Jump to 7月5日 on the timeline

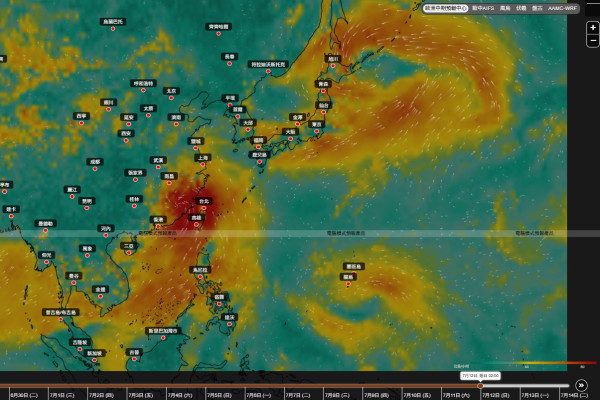pyautogui.click(x=219, y=395)
